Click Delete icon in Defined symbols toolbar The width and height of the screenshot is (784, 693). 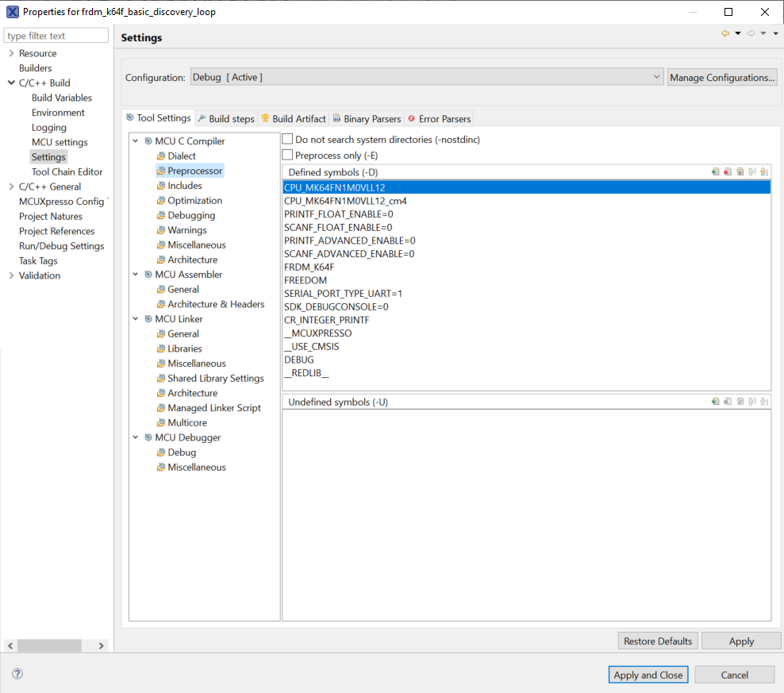(728, 171)
